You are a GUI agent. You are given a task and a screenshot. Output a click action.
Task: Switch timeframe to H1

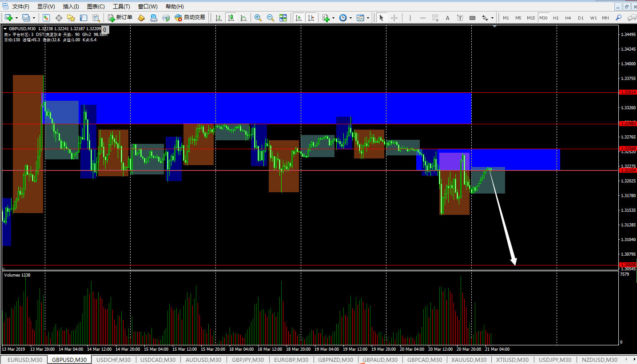point(556,18)
